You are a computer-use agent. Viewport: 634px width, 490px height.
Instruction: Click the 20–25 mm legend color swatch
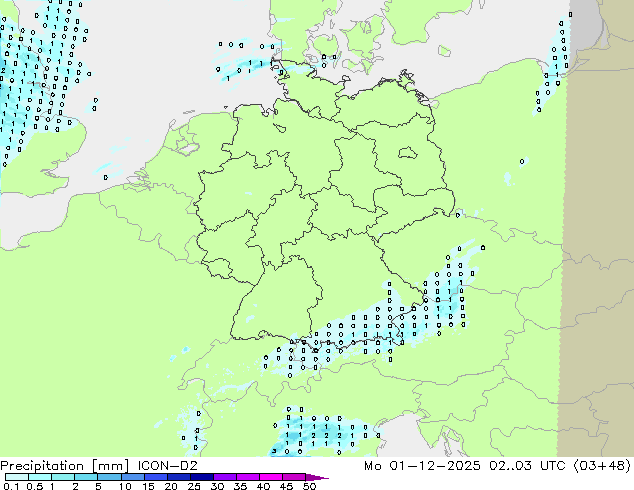pos(178,477)
